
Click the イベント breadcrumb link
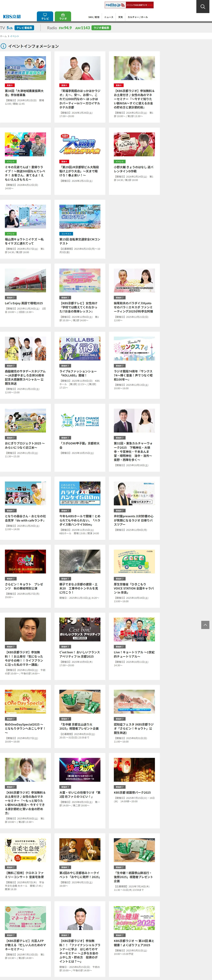point(15,36)
